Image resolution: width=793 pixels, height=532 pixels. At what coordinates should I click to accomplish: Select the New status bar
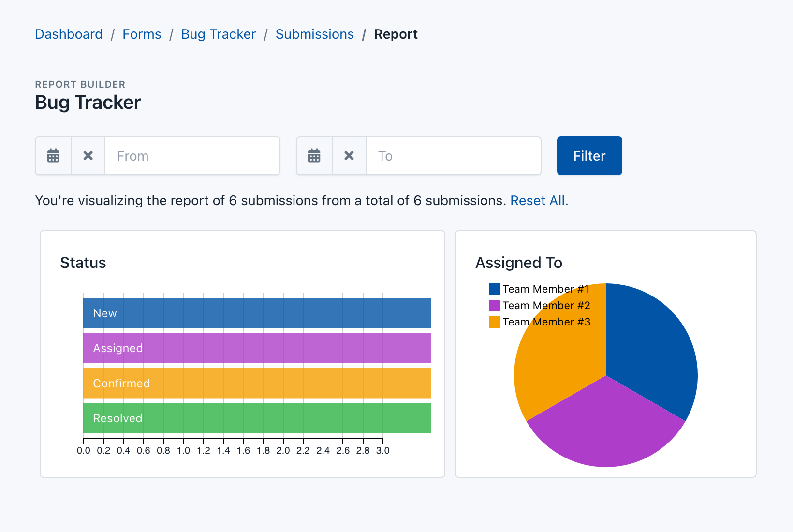[257, 313]
